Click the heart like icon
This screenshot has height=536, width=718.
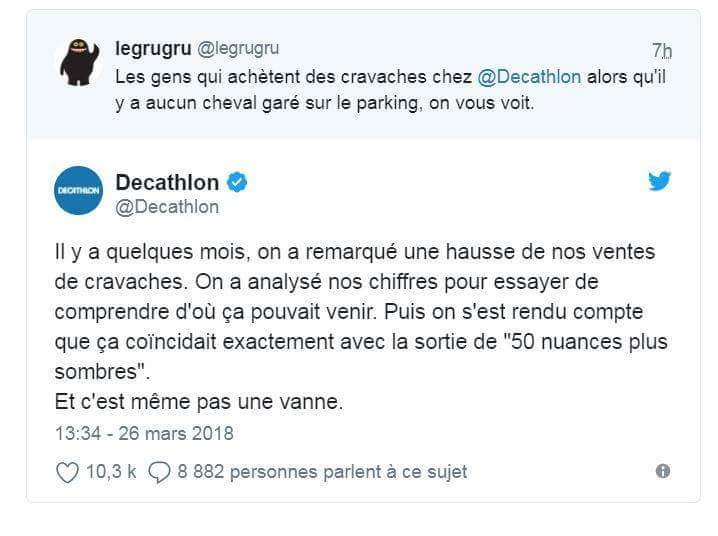pyautogui.click(x=67, y=472)
